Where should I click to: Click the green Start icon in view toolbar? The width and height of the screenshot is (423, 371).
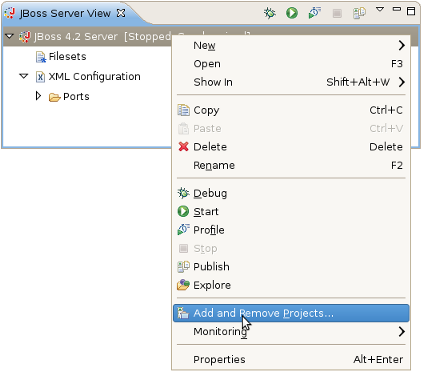(292, 13)
